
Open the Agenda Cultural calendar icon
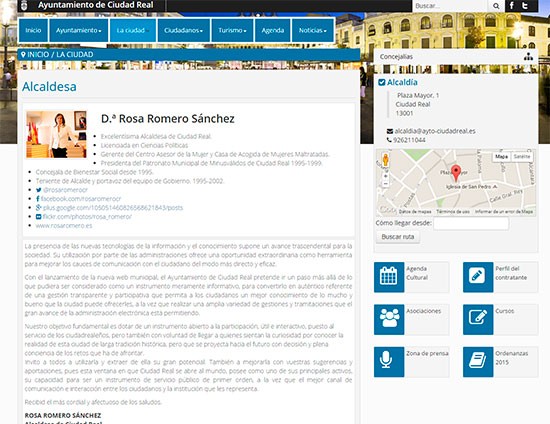(389, 277)
